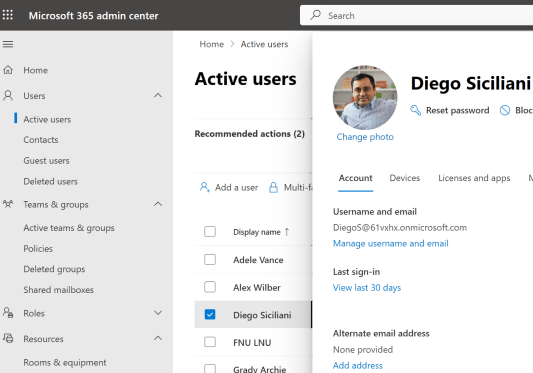Click the Home house icon in sidebar

coord(8,70)
